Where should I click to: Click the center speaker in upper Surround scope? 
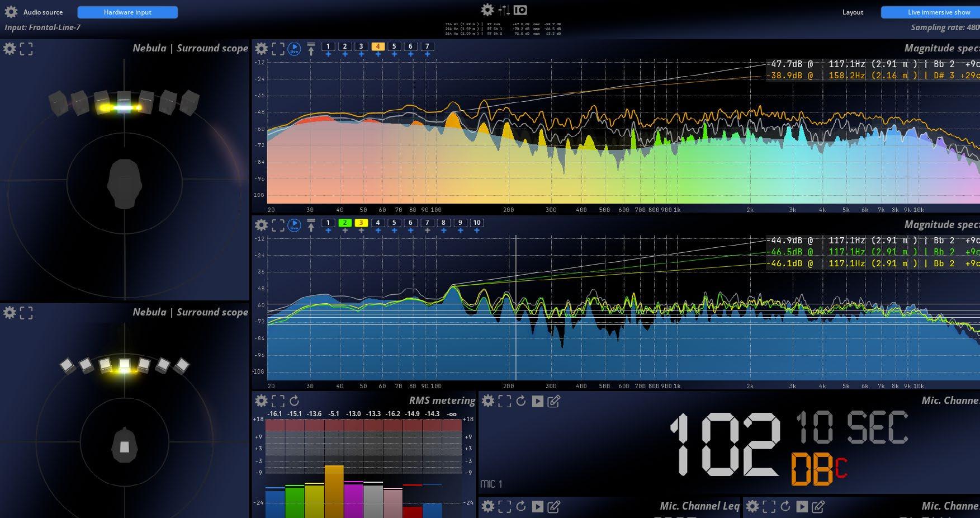click(x=124, y=103)
